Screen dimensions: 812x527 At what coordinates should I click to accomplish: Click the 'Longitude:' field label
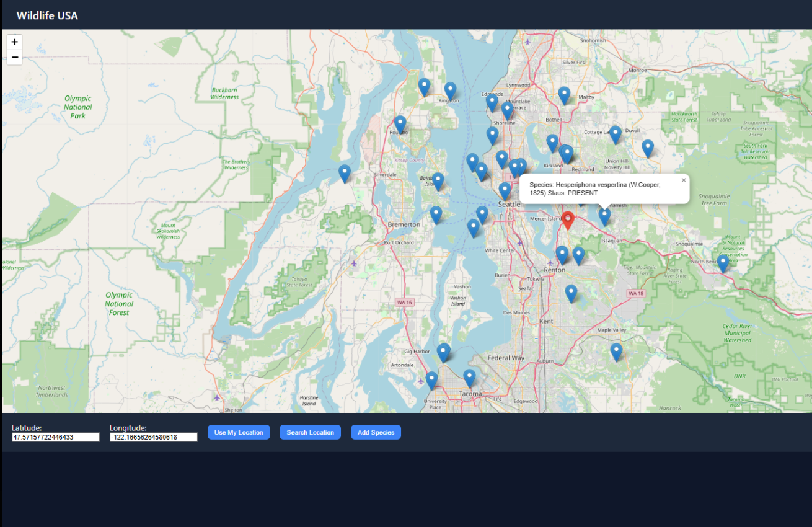128,428
